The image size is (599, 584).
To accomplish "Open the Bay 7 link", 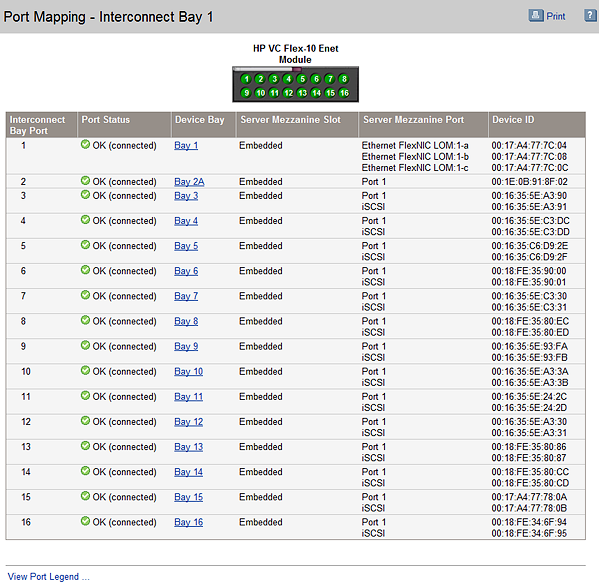I will pos(186,296).
